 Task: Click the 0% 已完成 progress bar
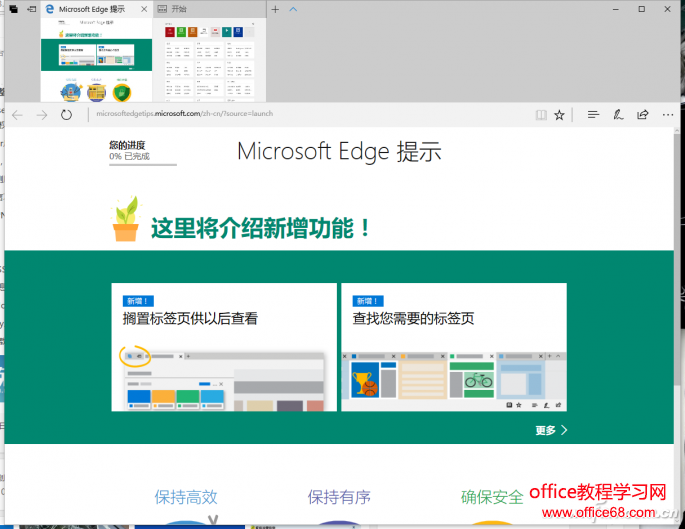tap(143, 165)
